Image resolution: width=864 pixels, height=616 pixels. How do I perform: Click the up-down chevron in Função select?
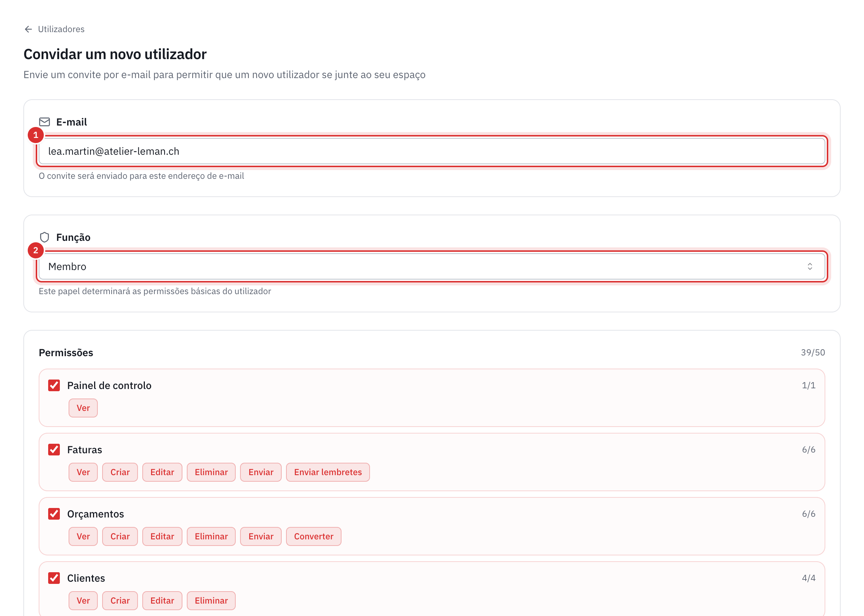click(x=809, y=266)
